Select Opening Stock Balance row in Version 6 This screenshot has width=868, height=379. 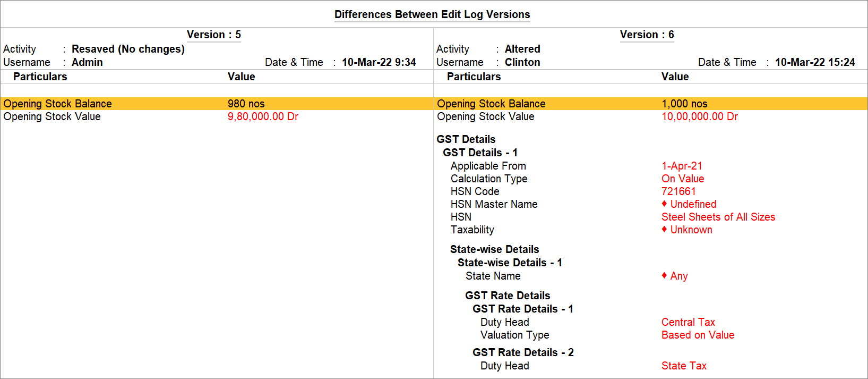coord(650,104)
